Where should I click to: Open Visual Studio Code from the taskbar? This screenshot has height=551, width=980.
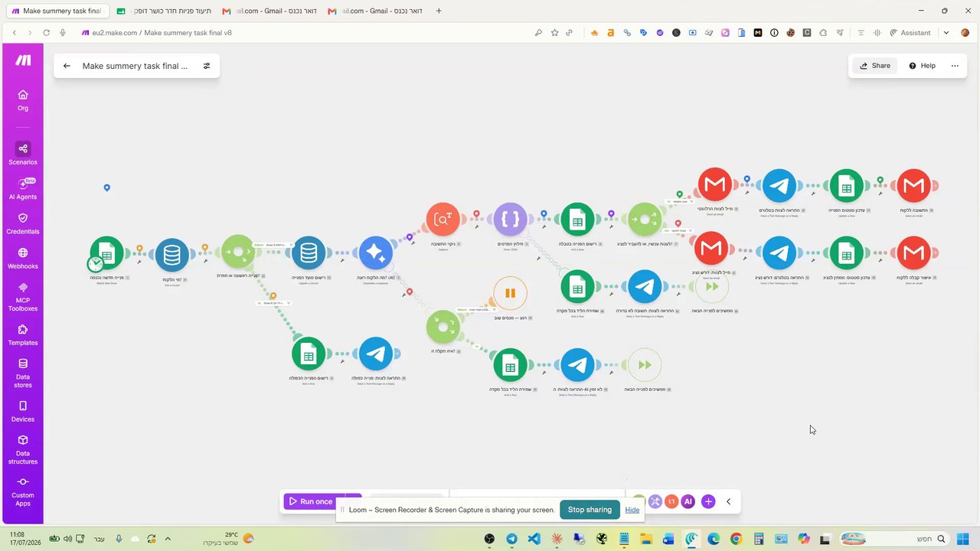534,539
